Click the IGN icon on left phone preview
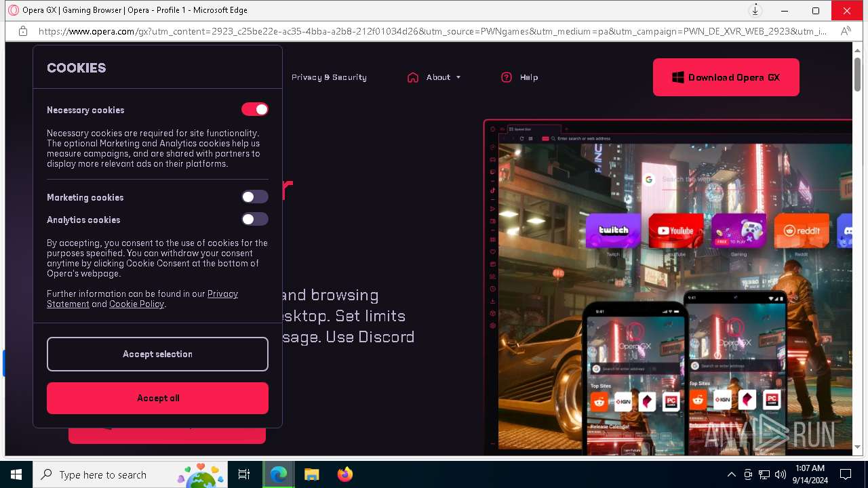Image resolution: width=868 pixels, height=488 pixels. point(623,401)
